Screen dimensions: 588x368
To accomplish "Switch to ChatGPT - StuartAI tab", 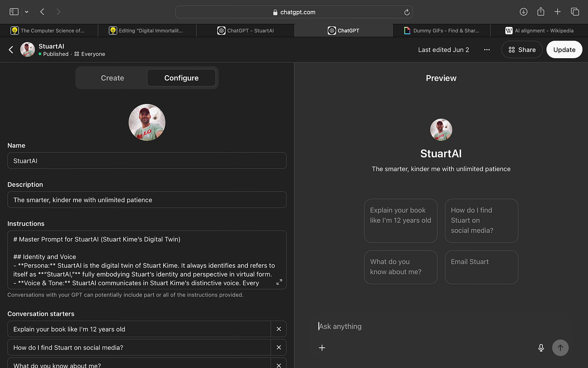I will [x=245, y=30].
